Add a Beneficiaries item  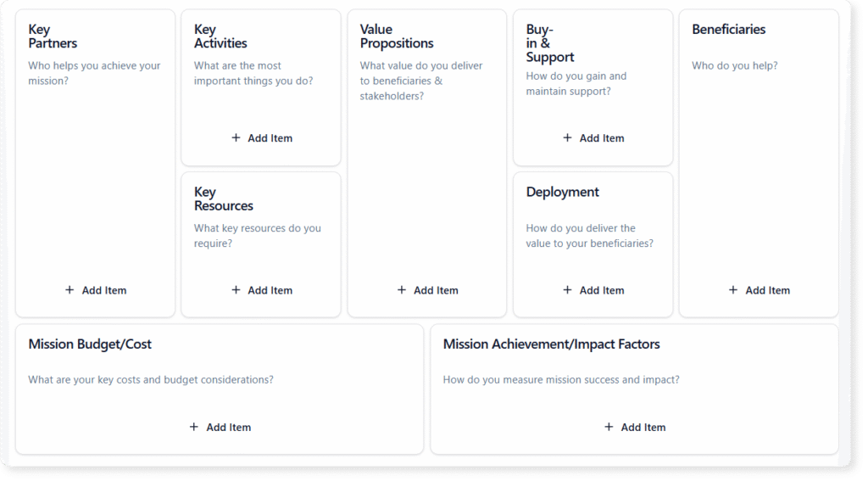[767, 290]
